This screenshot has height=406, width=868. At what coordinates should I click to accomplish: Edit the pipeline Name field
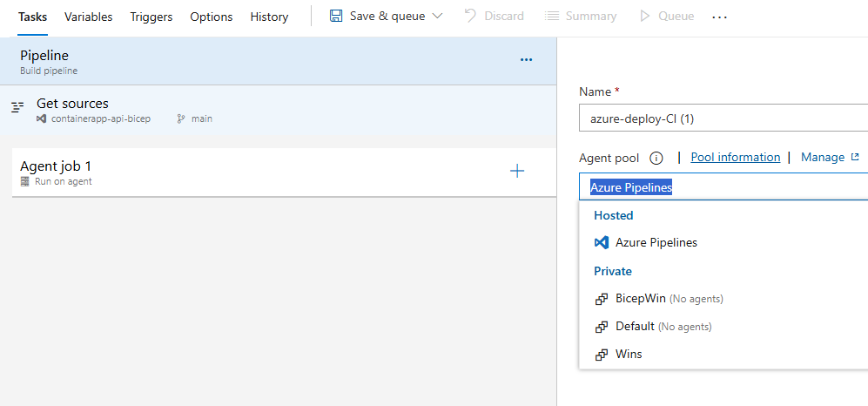click(723, 118)
